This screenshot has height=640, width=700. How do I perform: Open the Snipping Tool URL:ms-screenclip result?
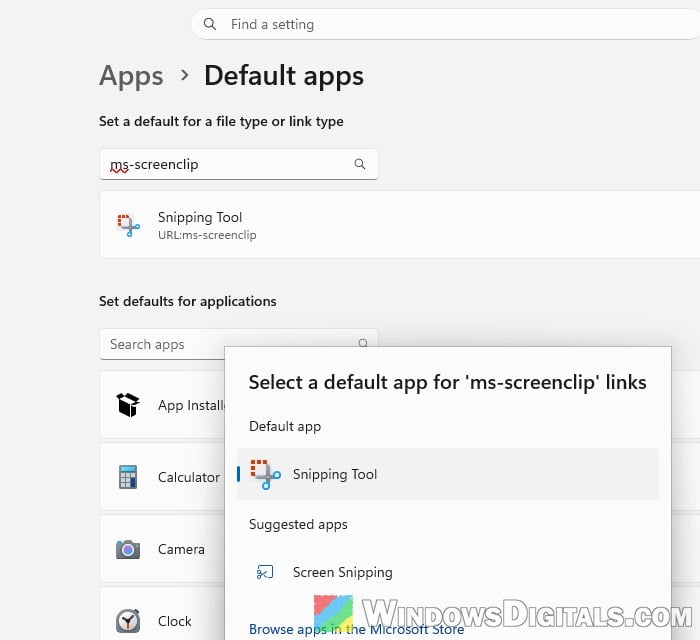click(400, 225)
